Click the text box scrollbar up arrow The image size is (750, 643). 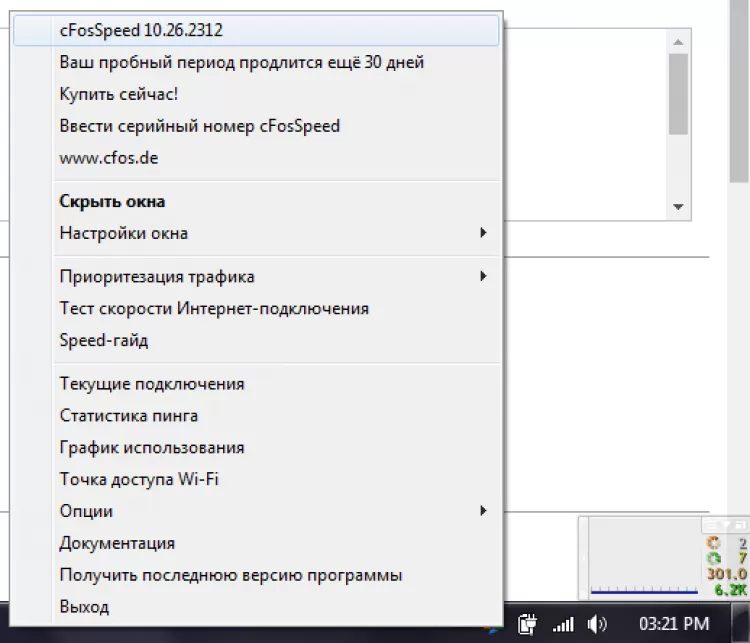pyautogui.click(x=678, y=42)
